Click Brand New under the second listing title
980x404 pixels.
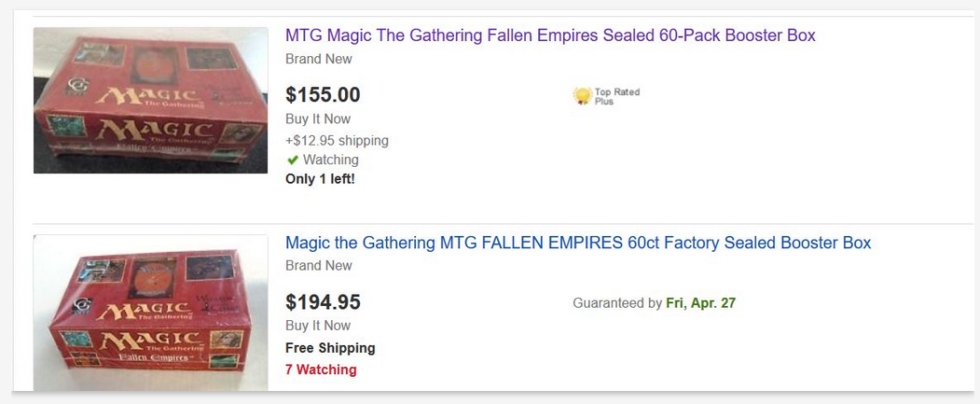point(319,266)
